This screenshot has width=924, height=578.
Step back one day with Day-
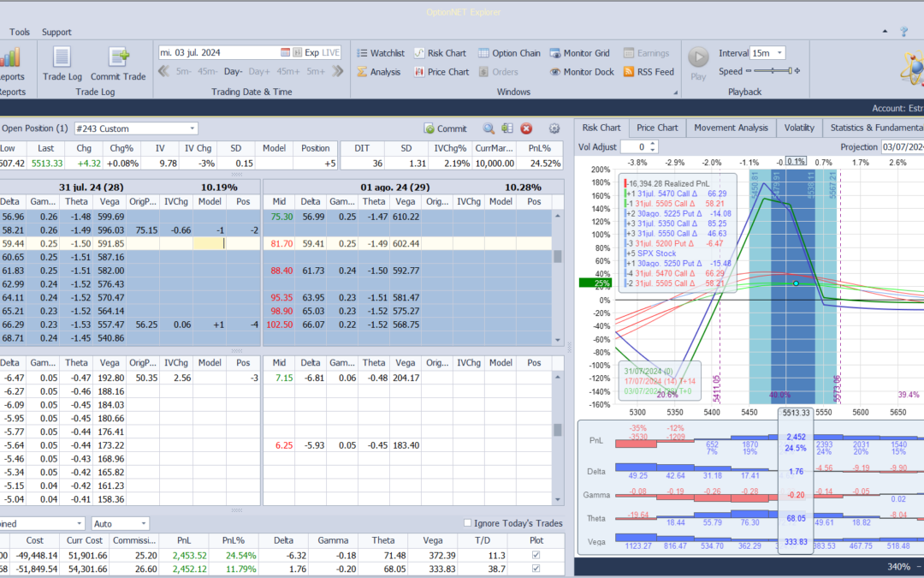click(x=234, y=71)
